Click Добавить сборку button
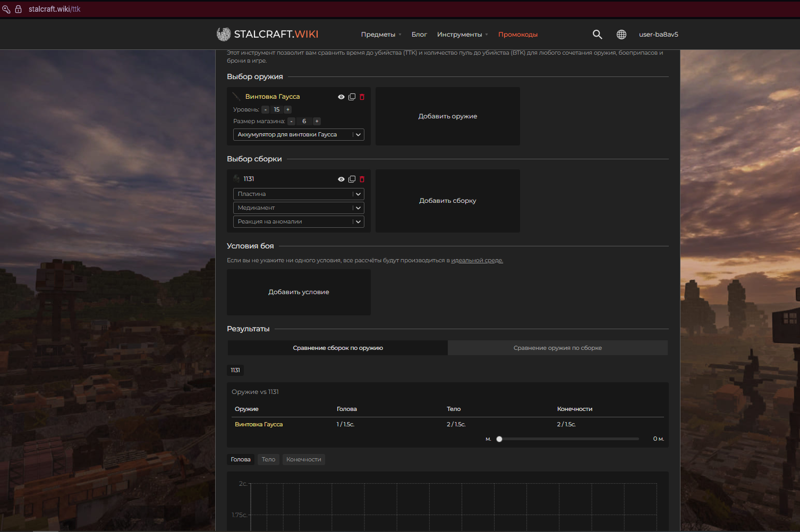The width and height of the screenshot is (800, 532). click(x=448, y=201)
